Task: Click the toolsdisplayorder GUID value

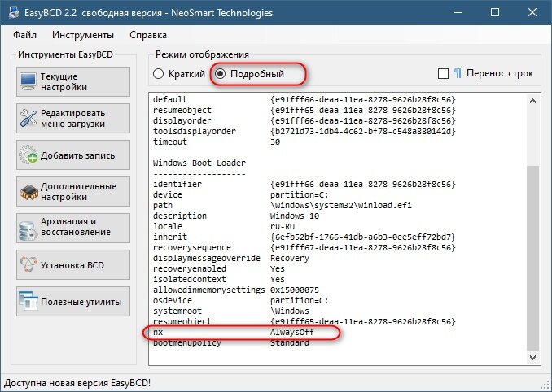Action: click(363, 132)
